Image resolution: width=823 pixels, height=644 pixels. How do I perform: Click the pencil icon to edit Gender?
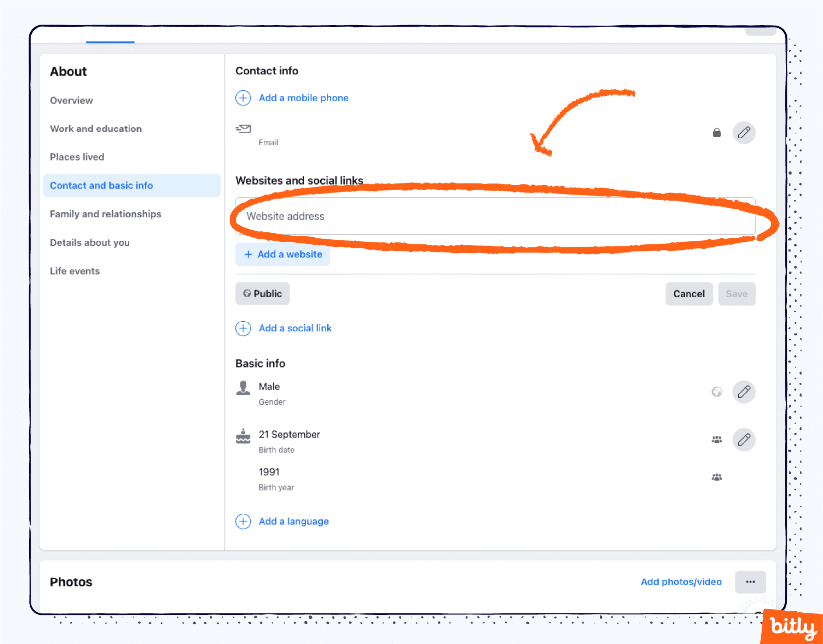coord(744,392)
